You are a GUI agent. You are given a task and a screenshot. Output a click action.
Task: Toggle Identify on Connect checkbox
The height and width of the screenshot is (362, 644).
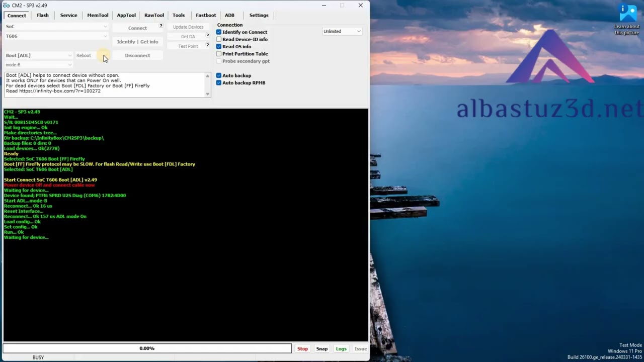(x=219, y=32)
